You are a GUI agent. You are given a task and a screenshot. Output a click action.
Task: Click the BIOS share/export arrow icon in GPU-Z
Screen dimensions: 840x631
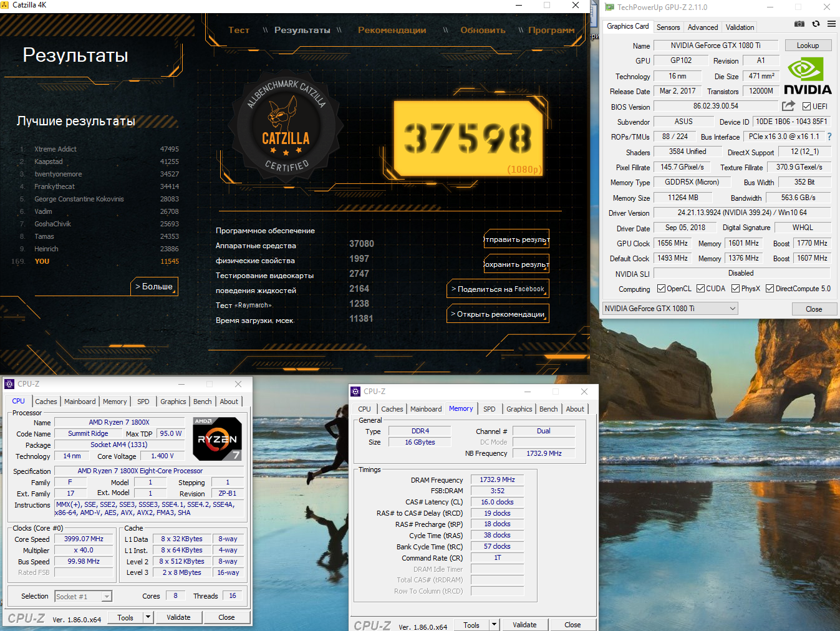788,106
